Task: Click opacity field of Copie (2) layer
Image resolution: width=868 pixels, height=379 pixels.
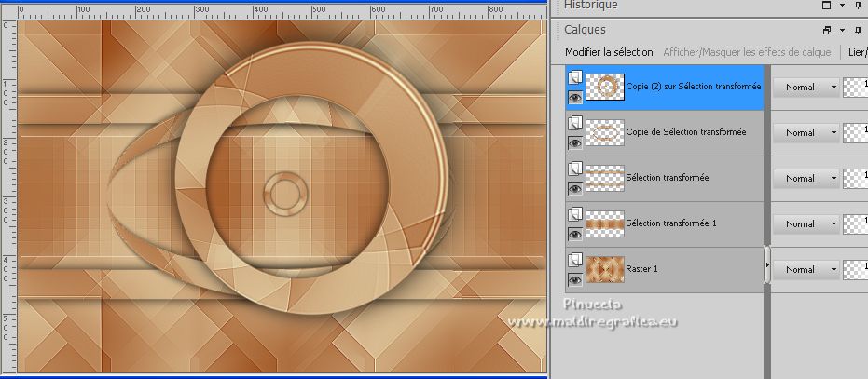Action: point(855,87)
